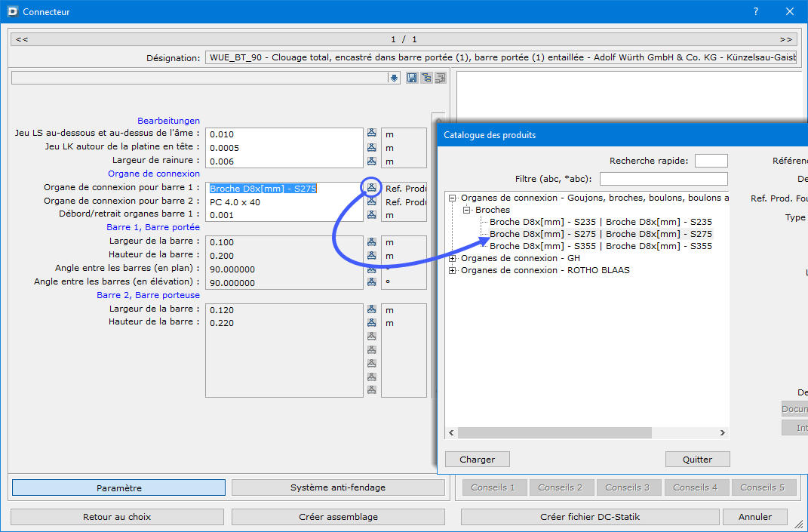Click the save icon next to dropdown

tap(412, 78)
